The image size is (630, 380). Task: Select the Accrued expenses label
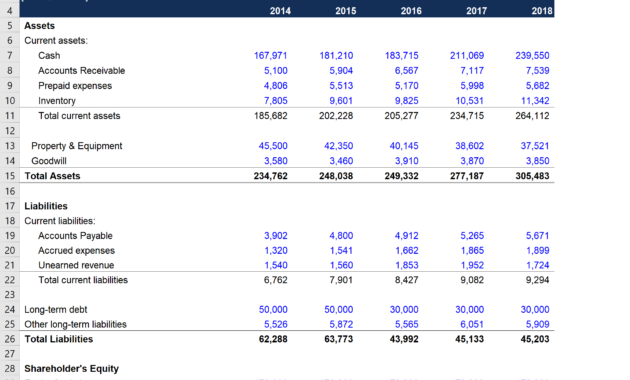tap(76, 251)
